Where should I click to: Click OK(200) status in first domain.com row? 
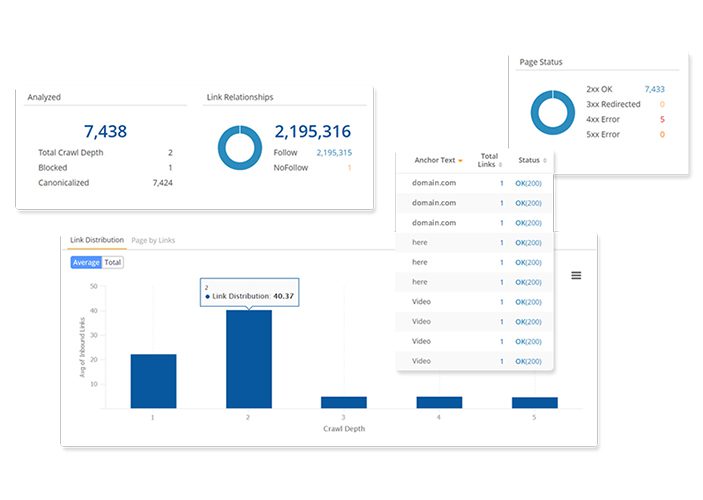(x=528, y=184)
